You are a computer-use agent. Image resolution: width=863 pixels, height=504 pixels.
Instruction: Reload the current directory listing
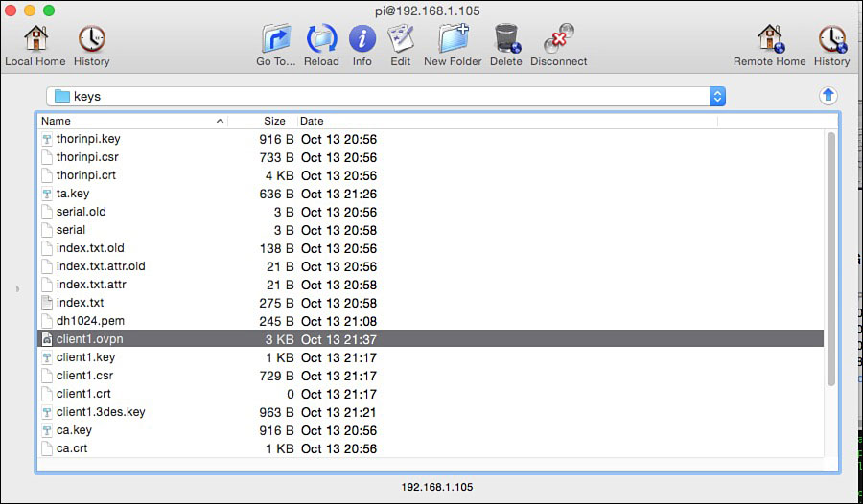[x=321, y=46]
